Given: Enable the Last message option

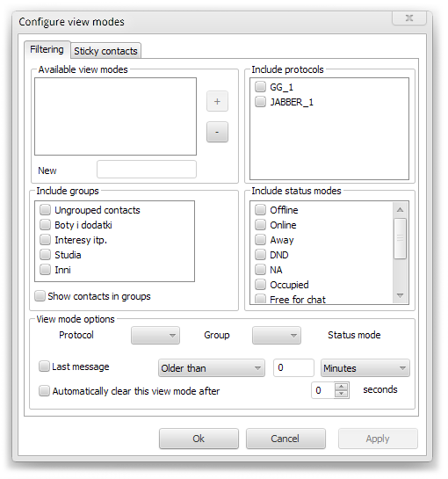Looking at the screenshot, I should pos(44,367).
